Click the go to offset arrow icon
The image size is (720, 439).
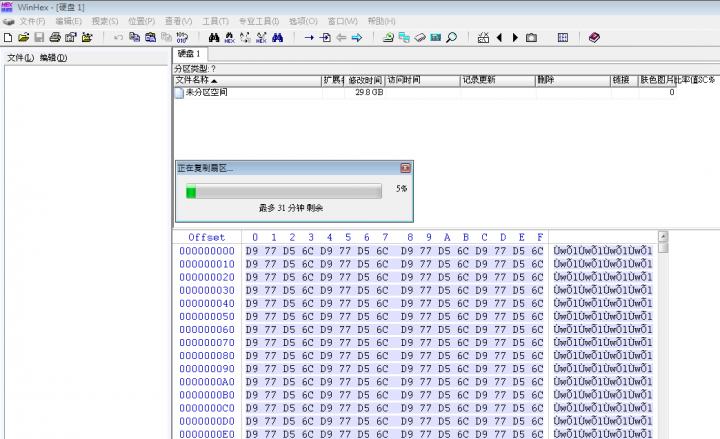point(309,38)
